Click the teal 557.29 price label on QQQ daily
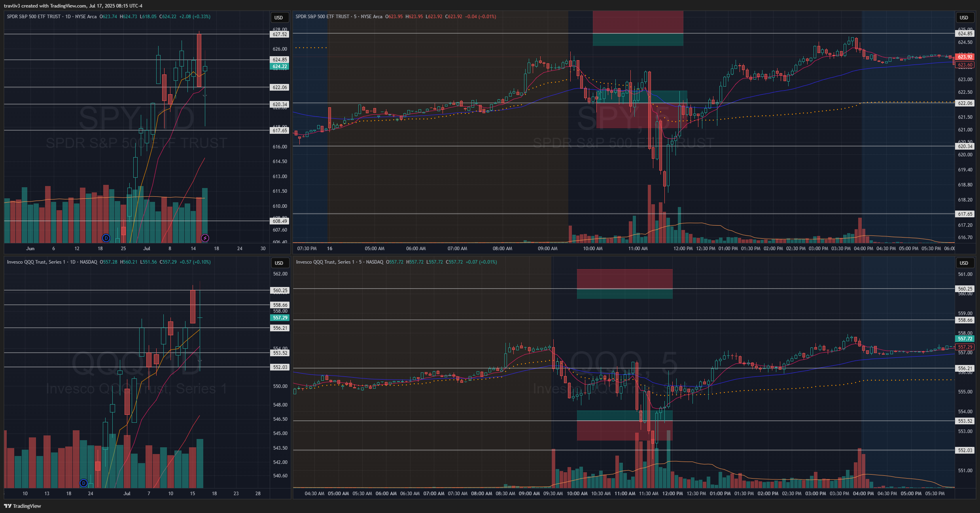The image size is (980, 513). pyautogui.click(x=280, y=318)
